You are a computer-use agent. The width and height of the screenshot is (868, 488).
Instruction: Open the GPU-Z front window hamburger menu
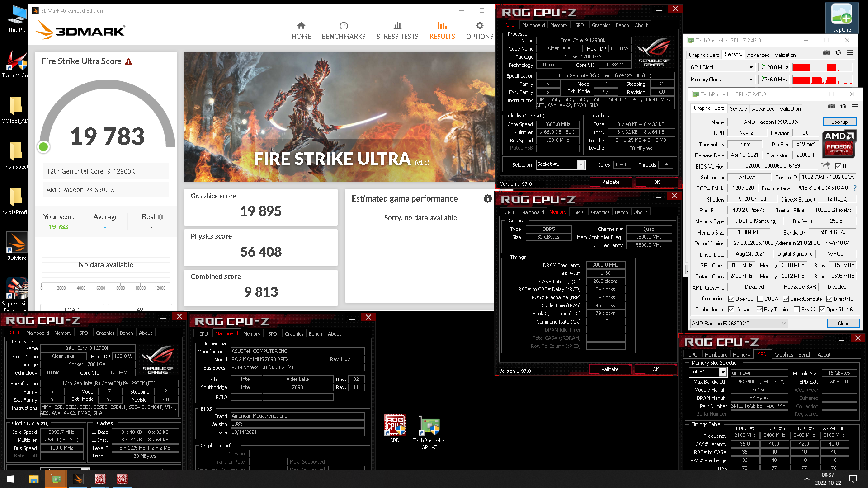pos(855,107)
